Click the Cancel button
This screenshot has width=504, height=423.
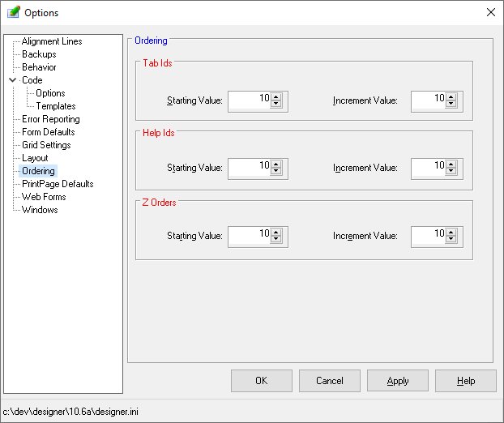(329, 381)
